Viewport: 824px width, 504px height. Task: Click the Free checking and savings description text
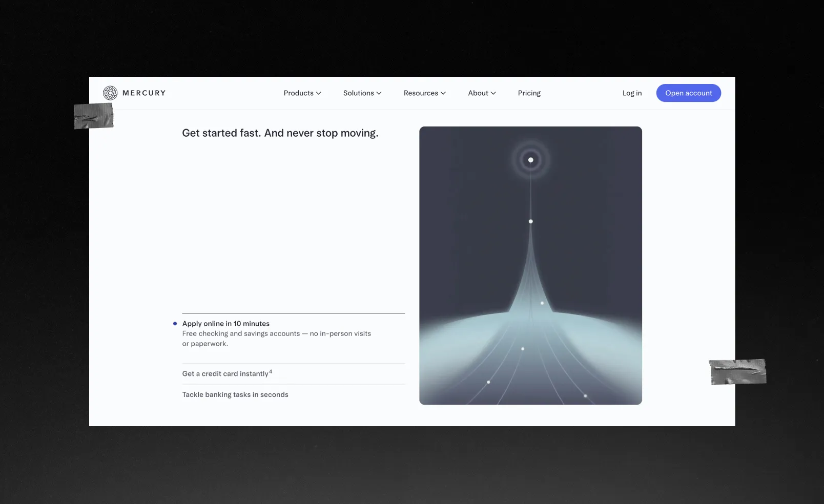point(277,339)
